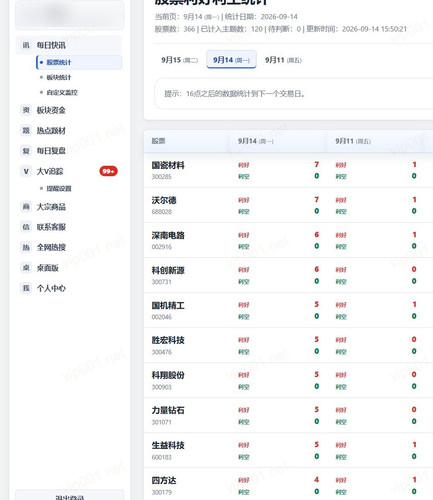This screenshot has height=500, width=433.
Task: Switch to the 9月11 (周五) tab
Action: tap(283, 60)
